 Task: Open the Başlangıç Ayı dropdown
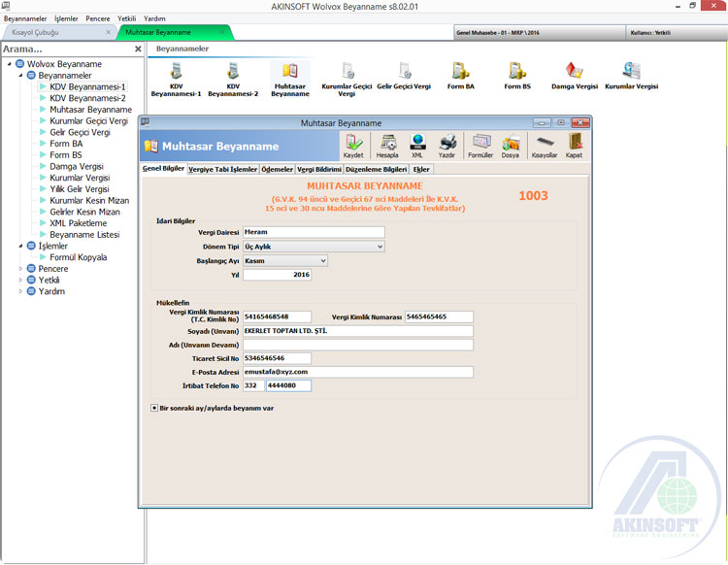tap(323, 261)
